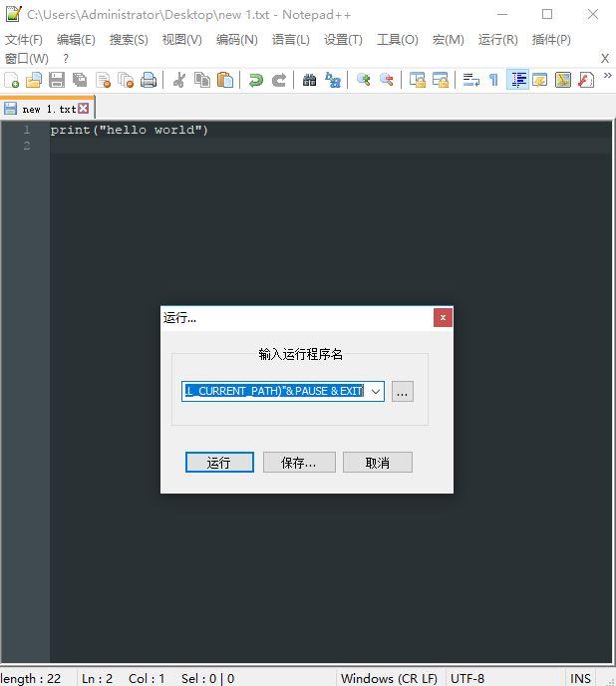Click line number 2 in the margin
Viewport: 616px width, 686px height.
pyautogui.click(x=27, y=146)
